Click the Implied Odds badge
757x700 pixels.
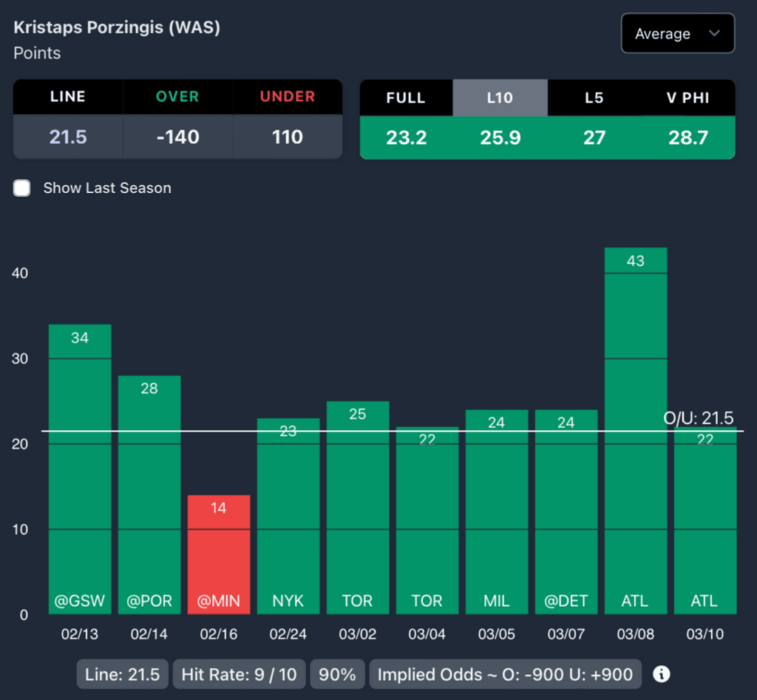505,674
